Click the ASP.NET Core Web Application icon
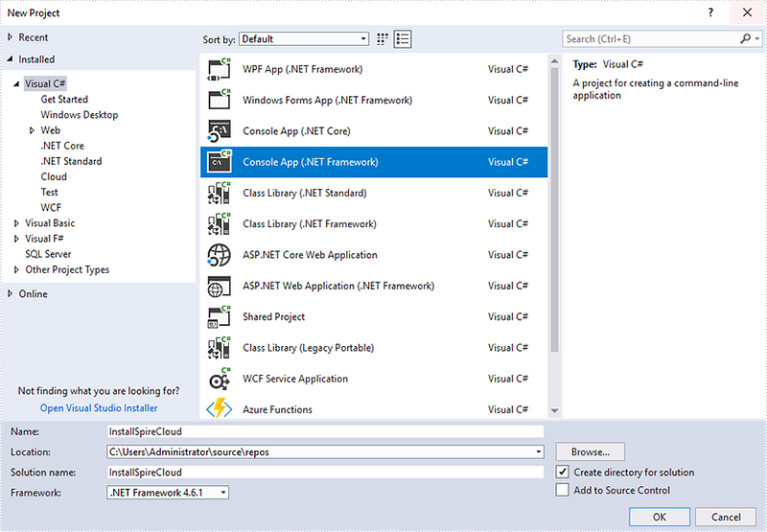Viewport: 767px width, 532px height. (x=220, y=255)
